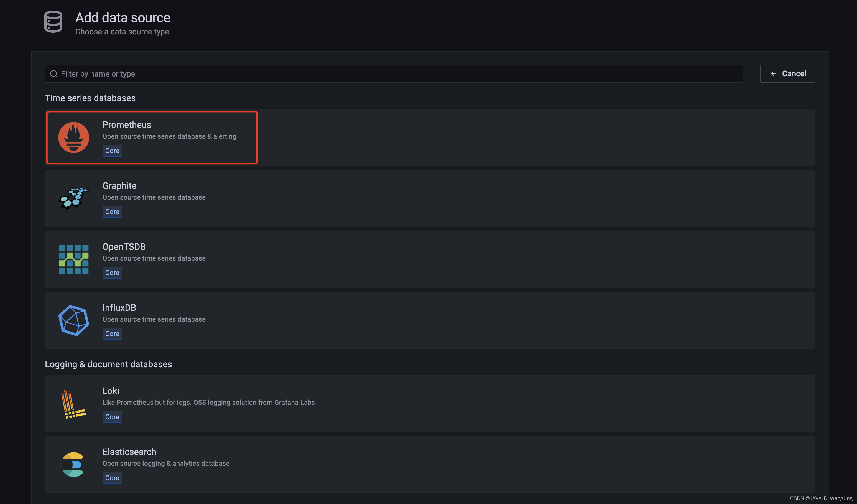The width and height of the screenshot is (857, 504).
Task: Click the Prometheus flame logo icon
Action: (73, 138)
